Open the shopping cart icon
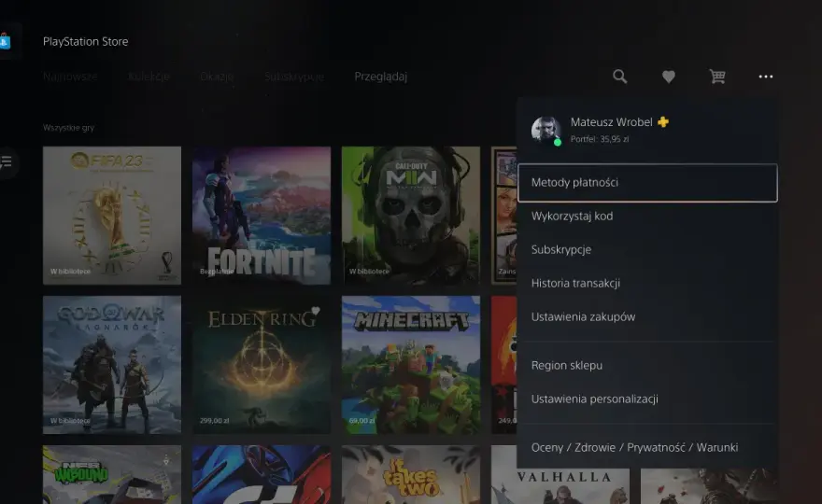The image size is (822, 504). click(x=717, y=77)
